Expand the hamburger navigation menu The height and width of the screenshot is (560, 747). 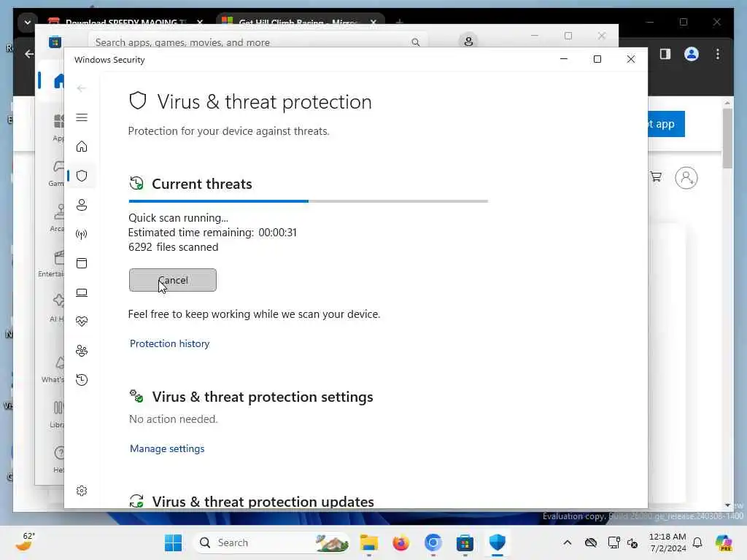point(82,117)
